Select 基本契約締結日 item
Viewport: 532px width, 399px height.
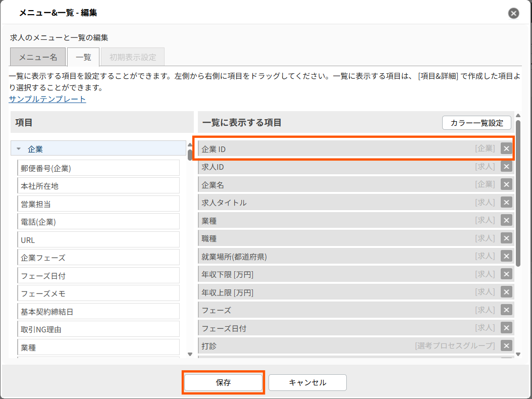coord(98,312)
